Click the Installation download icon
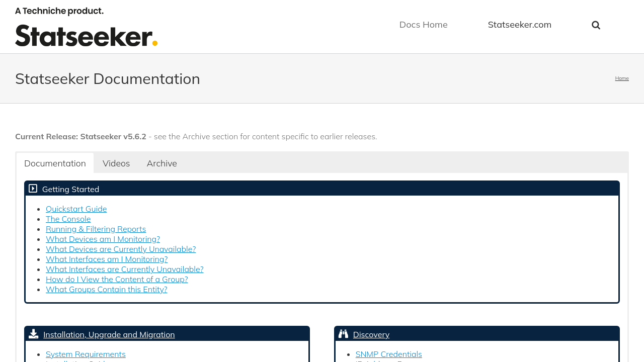The height and width of the screenshot is (362, 644). (34, 334)
